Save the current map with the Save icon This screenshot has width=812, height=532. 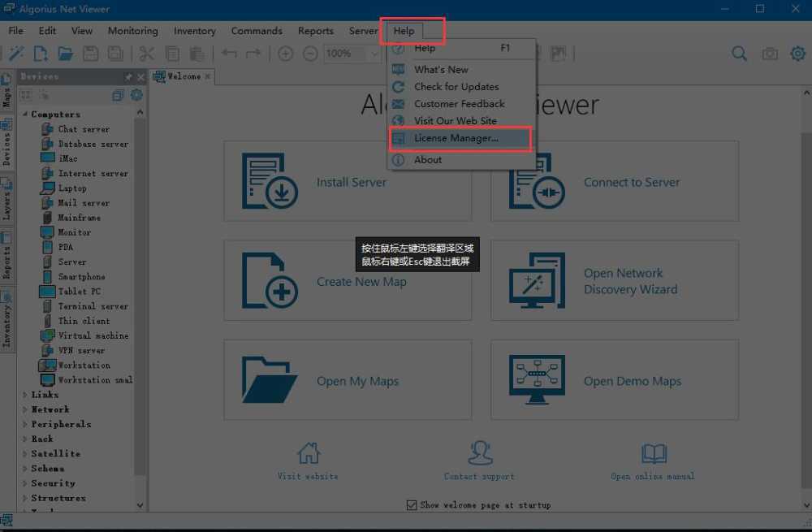pyautogui.click(x=92, y=53)
